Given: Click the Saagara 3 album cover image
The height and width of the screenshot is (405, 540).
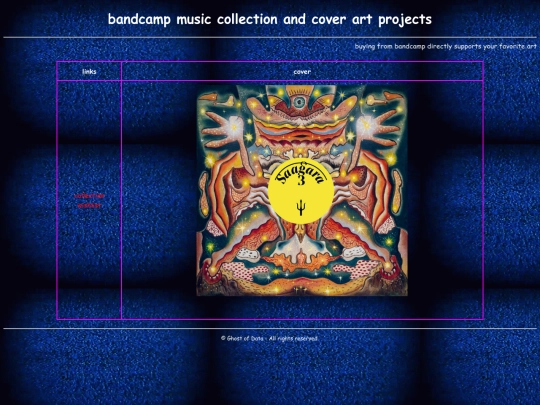Looking at the screenshot, I should click(302, 190).
